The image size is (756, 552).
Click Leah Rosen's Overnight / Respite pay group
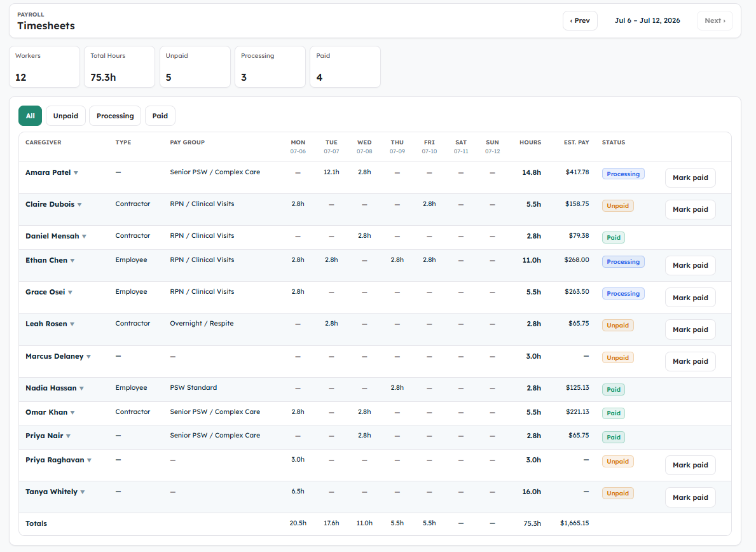[x=202, y=324]
